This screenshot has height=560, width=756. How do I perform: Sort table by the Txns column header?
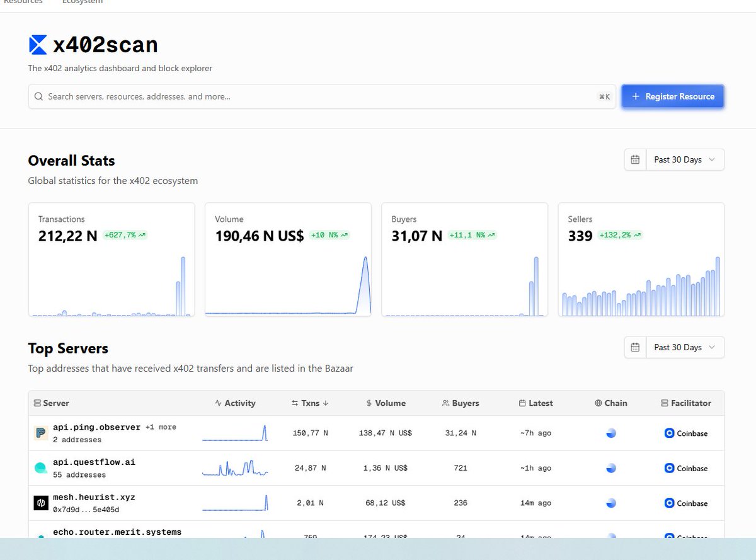pos(310,403)
